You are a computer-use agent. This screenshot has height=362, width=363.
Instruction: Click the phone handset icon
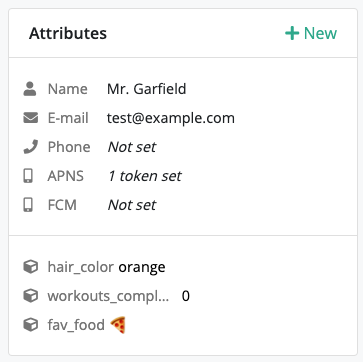coord(30,147)
